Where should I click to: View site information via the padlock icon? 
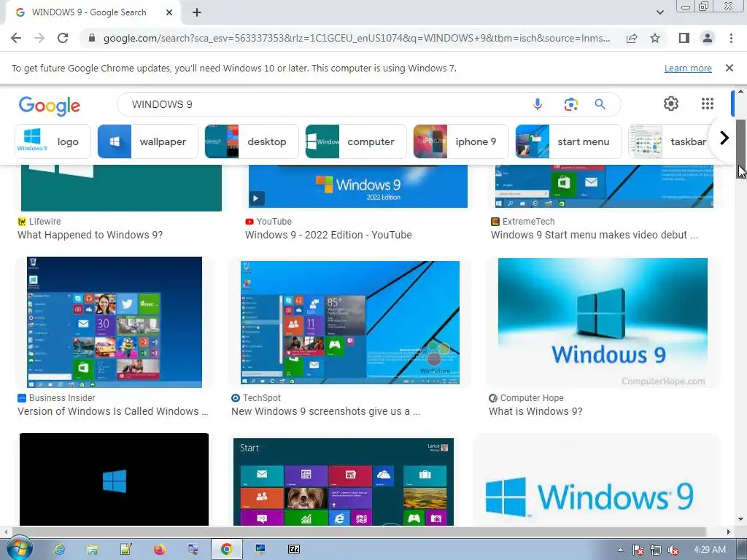coord(92,38)
